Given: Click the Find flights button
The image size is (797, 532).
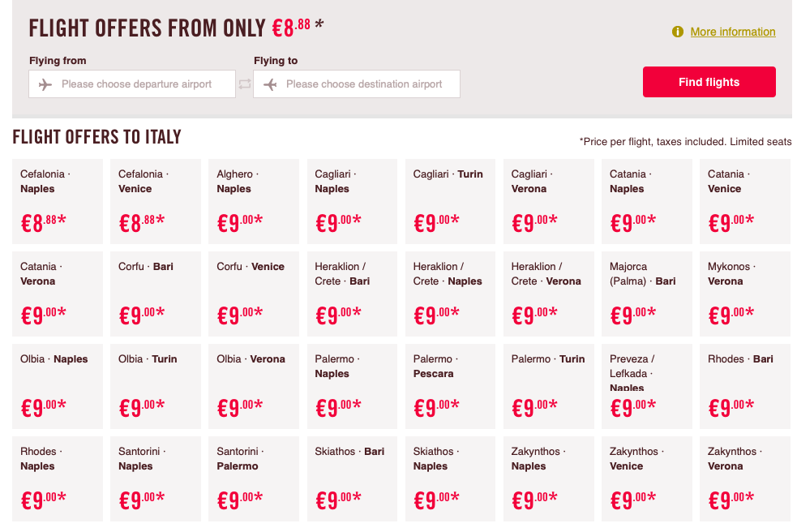Looking at the screenshot, I should coord(709,82).
